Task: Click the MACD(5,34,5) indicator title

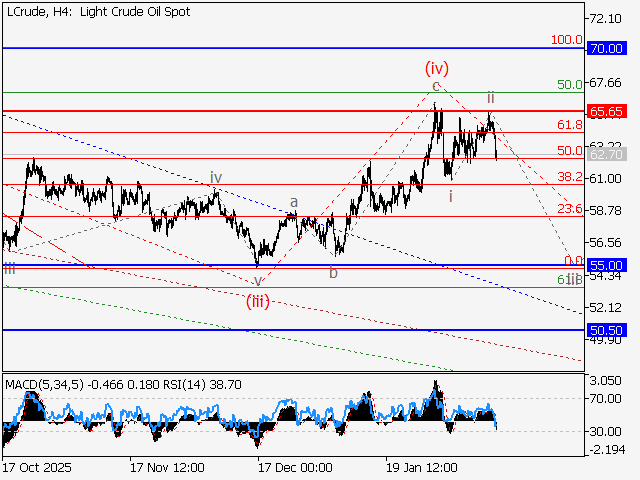Action: point(50,384)
